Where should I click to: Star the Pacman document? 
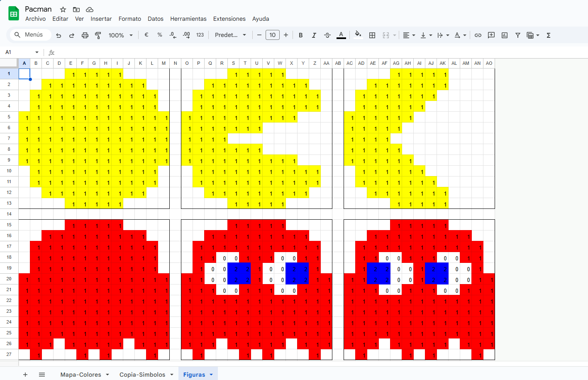(x=63, y=9)
